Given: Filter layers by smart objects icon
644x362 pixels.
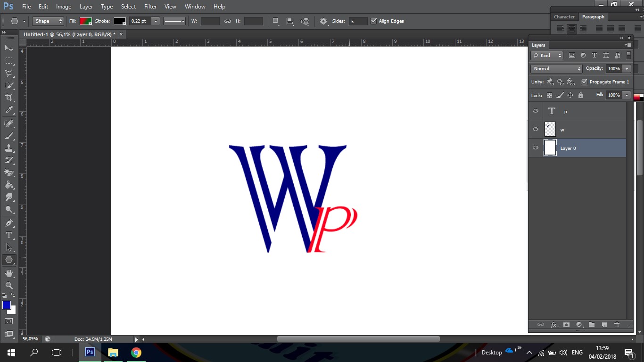Looking at the screenshot, I should click(617, 56).
